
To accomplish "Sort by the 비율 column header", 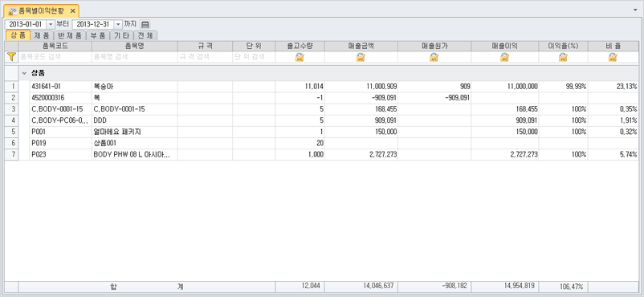I will [613, 46].
